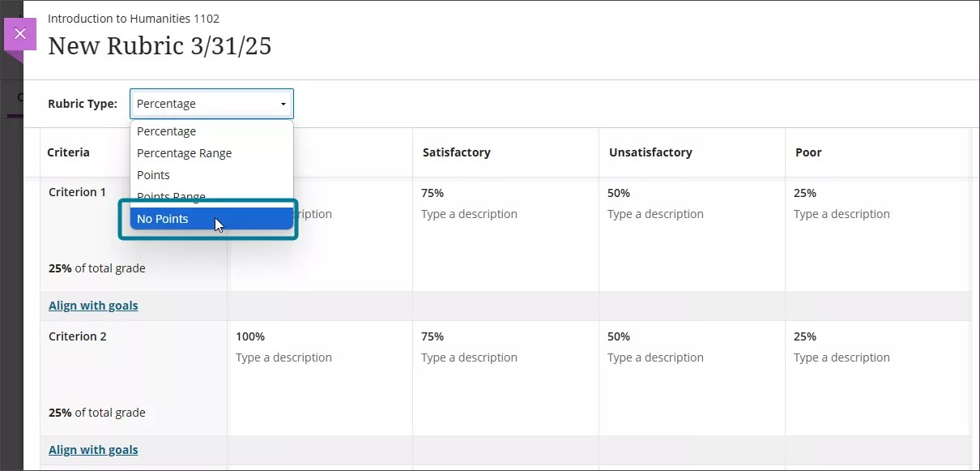
Task: Open the Rubric Type dropdown
Action: (211, 103)
